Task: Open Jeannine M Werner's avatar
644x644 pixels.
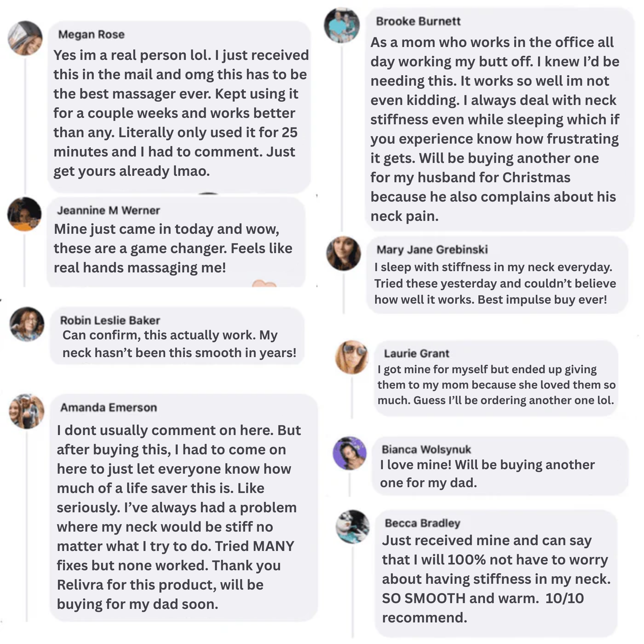Action: pos(24,214)
